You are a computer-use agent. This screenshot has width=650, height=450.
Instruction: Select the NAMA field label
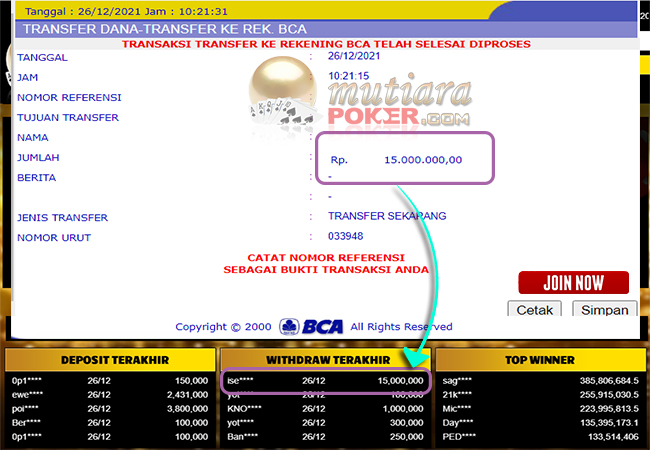33,138
